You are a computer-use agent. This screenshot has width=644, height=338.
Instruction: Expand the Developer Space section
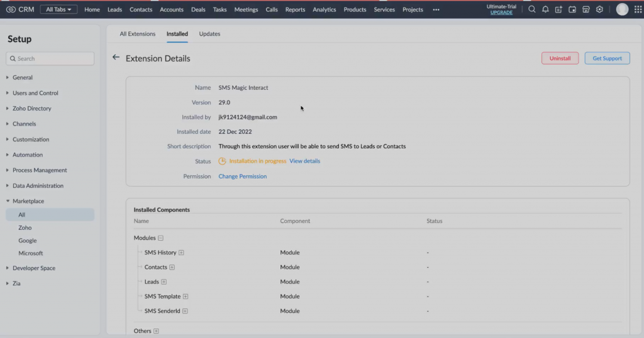(x=8, y=268)
